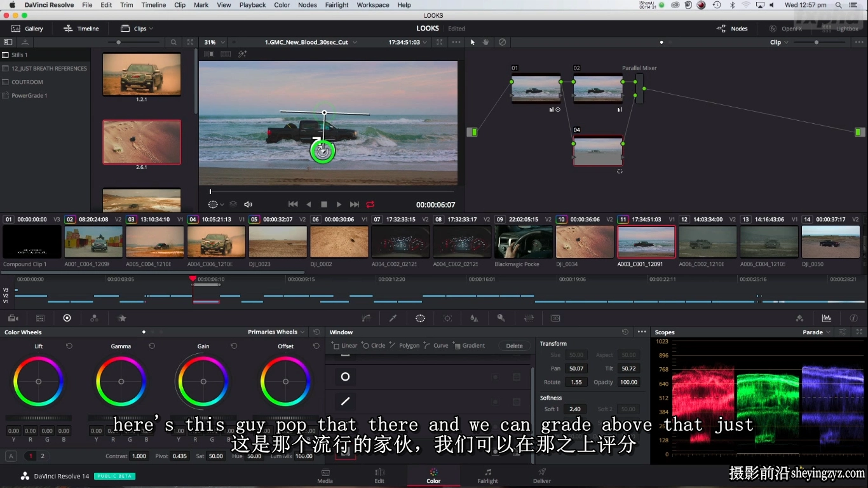Select the Power Window palette icon
This screenshot has width=868, height=488.
pos(420,318)
